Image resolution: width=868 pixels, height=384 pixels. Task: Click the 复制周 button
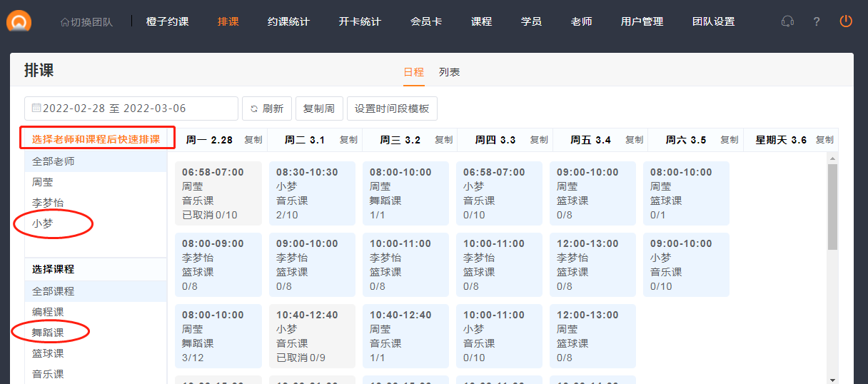[319, 108]
